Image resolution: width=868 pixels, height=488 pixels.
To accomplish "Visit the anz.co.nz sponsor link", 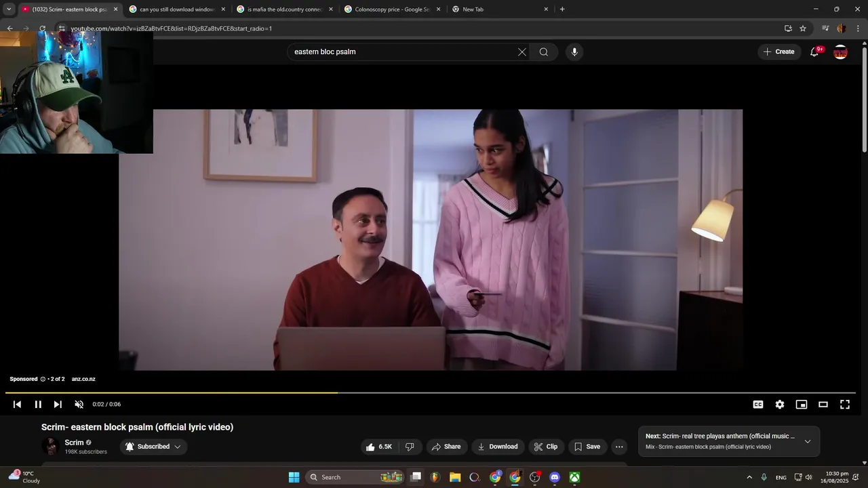I will pyautogui.click(x=83, y=379).
